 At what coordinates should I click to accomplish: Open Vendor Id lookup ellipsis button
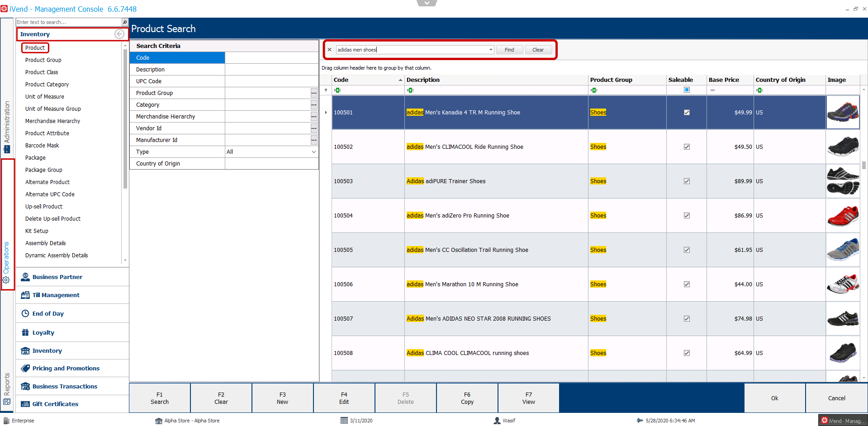click(x=314, y=128)
